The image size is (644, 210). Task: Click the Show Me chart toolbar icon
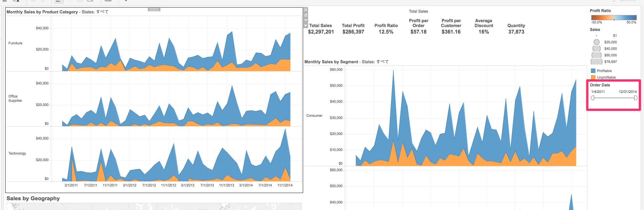coord(108,1)
